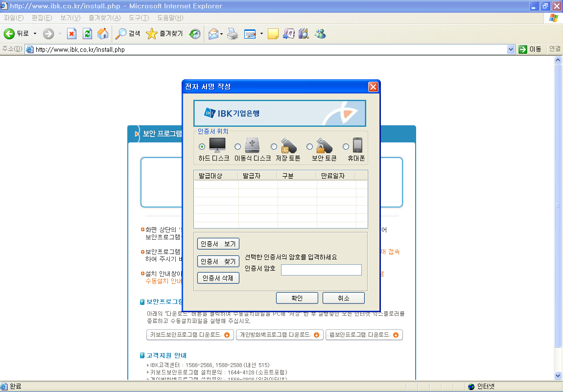Click 개인방화벽프로그램 다운로드 button
The height and width of the screenshot is (392, 563).
280,335
